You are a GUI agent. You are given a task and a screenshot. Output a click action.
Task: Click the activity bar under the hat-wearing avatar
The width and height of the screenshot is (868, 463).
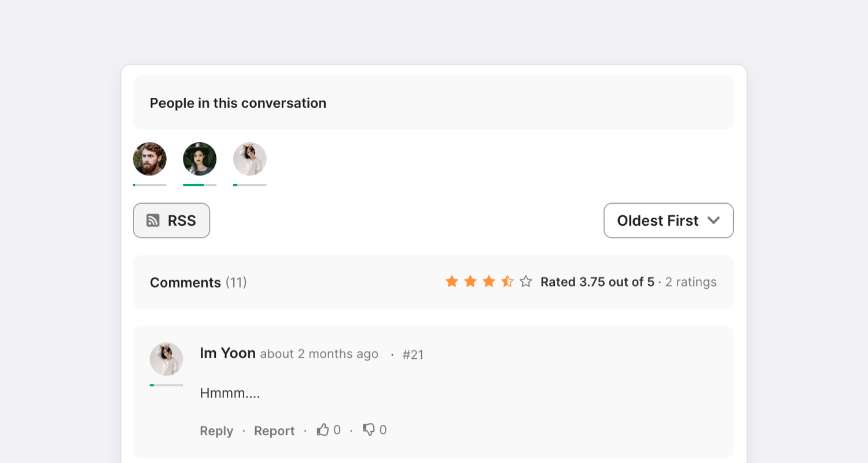point(200,185)
